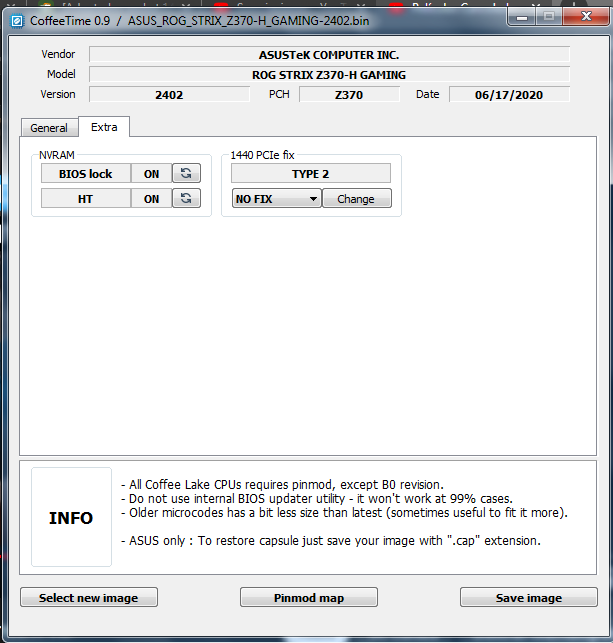Click the TYPE 2 field
This screenshot has height=643, width=613.
point(311,173)
